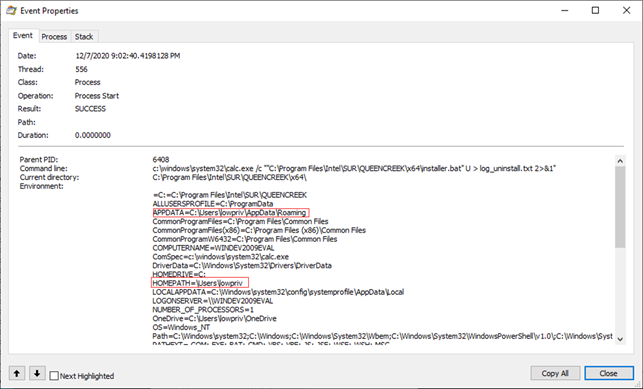Click the Close button
The width and height of the screenshot is (643, 389).
(x=609, y=373)
